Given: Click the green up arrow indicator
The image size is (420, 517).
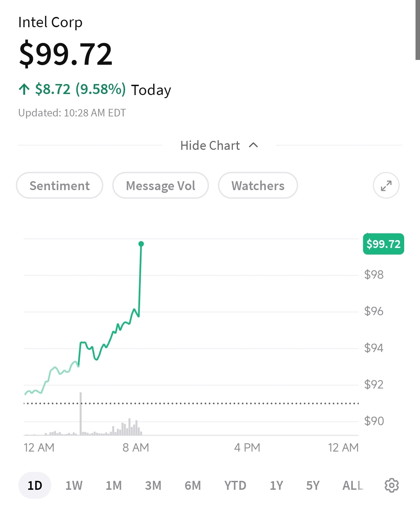Looking at the screenshot, I should coord(24,89).
